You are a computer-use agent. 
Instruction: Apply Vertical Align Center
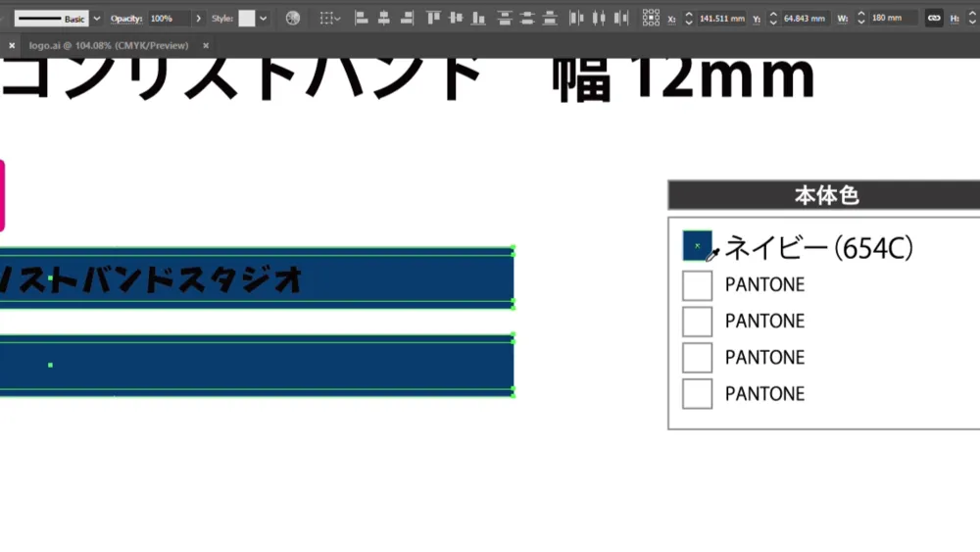click(x=457, y=18)
